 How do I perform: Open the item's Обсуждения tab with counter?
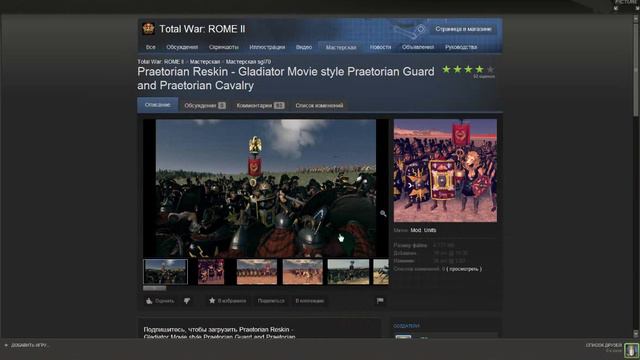pyautogui.click(x=204, y=105)
